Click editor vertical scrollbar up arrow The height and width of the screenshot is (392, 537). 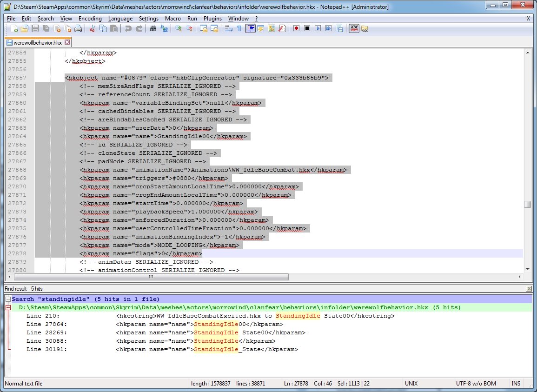point(527,53)
